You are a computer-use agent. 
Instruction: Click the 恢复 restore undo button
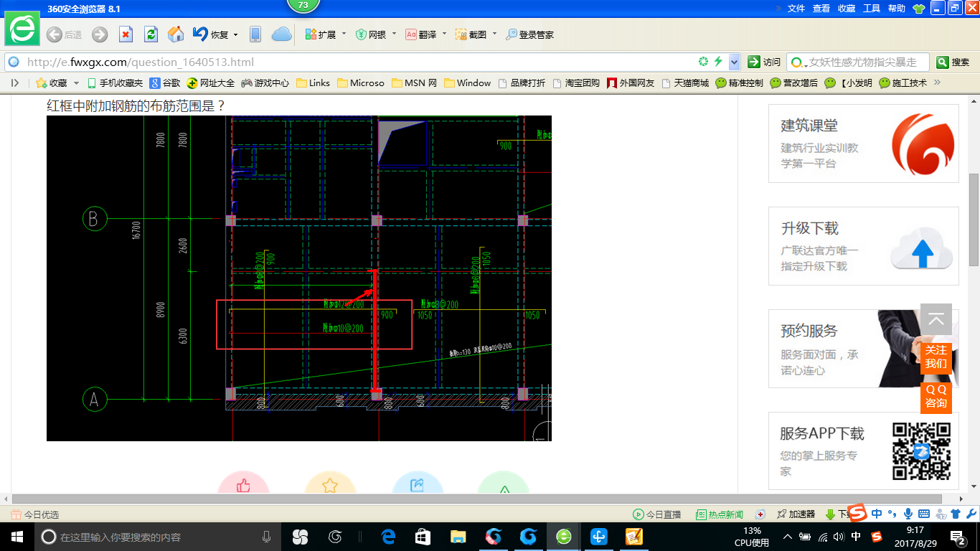[210, 34]
